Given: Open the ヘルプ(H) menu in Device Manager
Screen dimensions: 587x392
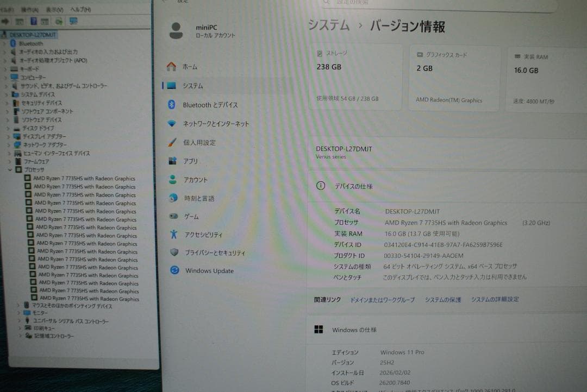Looking at the screenshot, I should click(80, 9).
